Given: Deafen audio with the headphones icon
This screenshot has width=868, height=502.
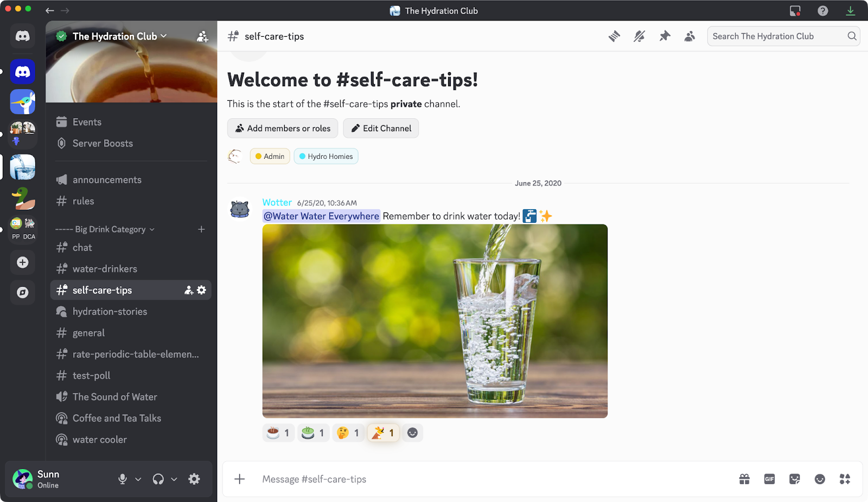Looking at the screenshot, I should tap(157, 479).
